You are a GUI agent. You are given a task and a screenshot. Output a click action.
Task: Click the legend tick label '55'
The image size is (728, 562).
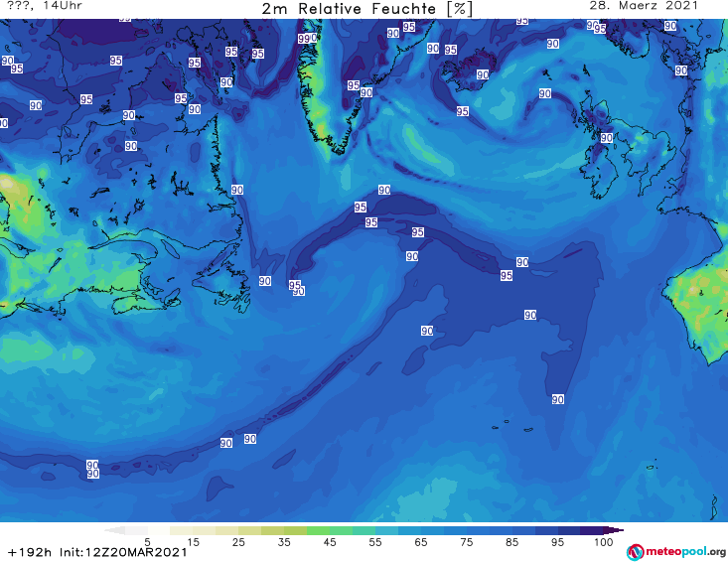(375, 542)
